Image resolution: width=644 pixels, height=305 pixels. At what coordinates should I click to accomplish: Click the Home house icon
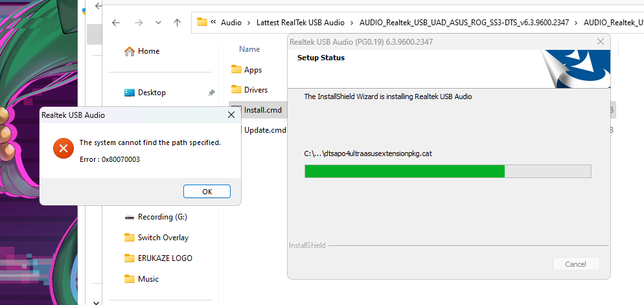coord(130,51)
